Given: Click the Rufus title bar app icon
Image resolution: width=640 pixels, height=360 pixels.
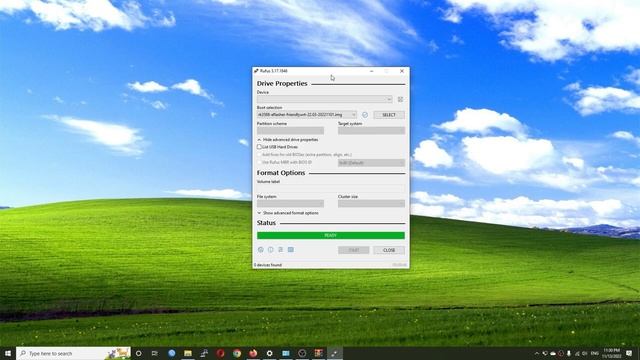Looking at the screenshot, I should (x=256, y=71).
